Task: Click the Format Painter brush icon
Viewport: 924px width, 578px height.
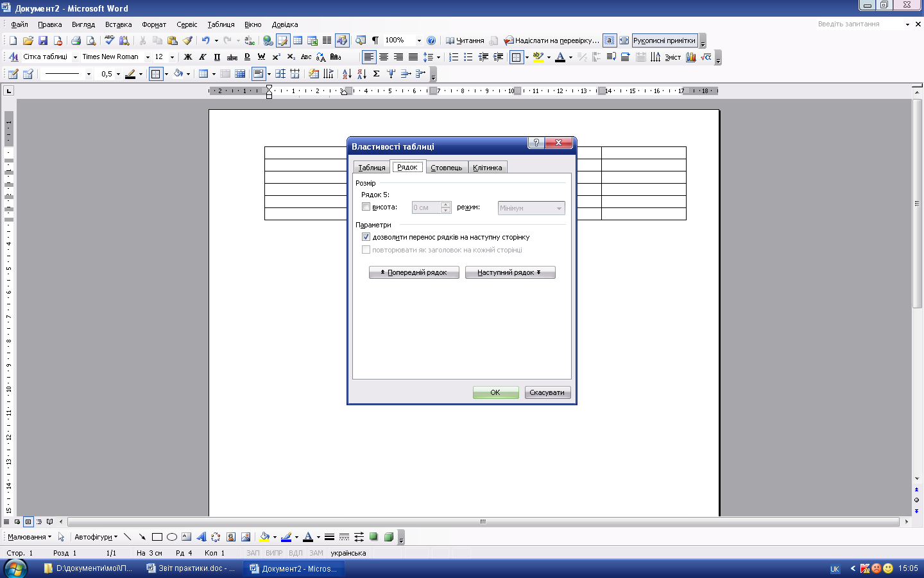Action: (x=187, y=40)
